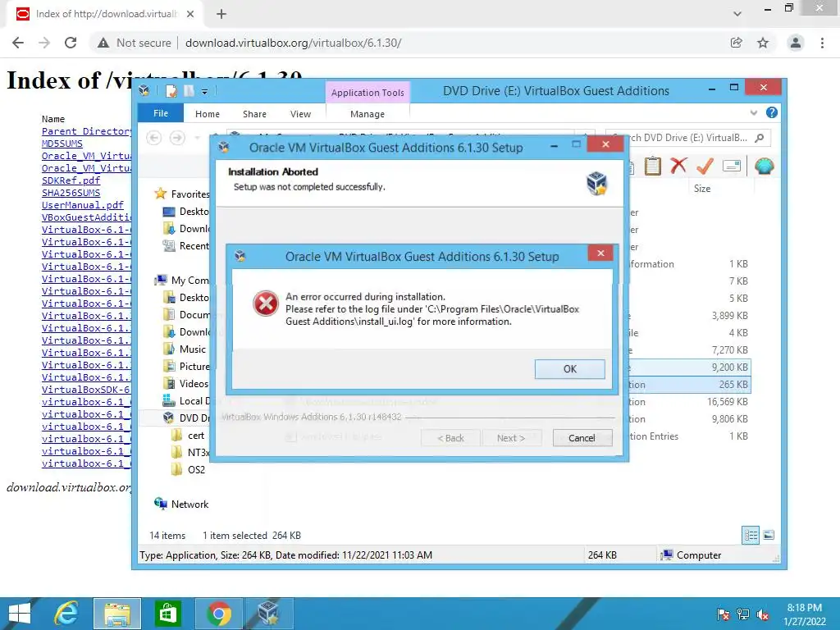Select the file row sized 3,899 KB
The width and height of the screenshot is (840, 630).
(x=688, y=316)
